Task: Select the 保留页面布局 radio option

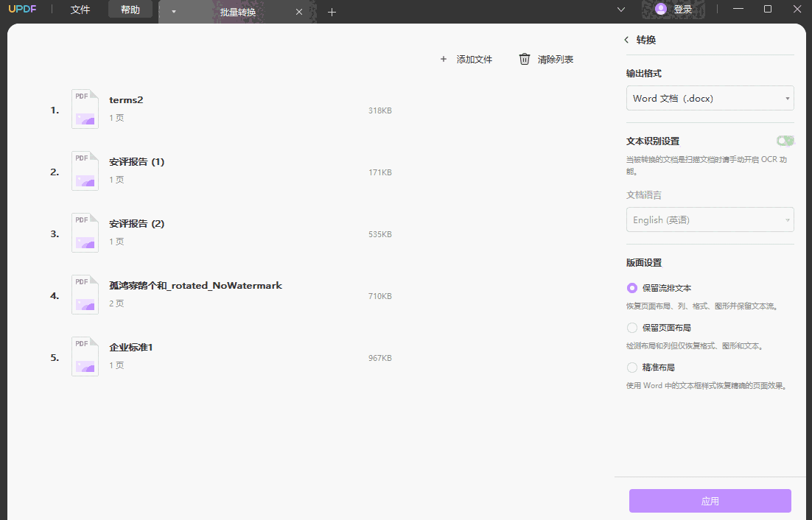Action: point(631,328)
